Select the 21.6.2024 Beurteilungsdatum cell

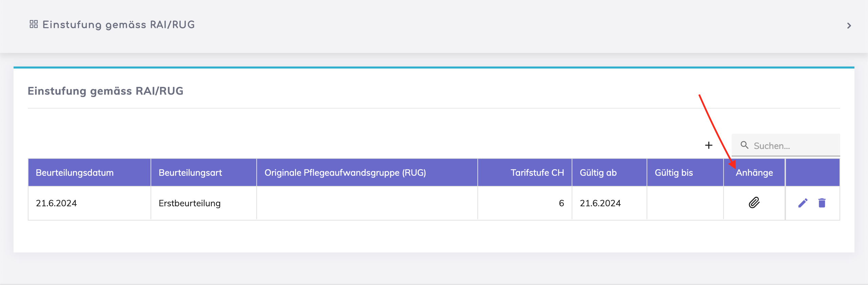(x=56, y=203)
